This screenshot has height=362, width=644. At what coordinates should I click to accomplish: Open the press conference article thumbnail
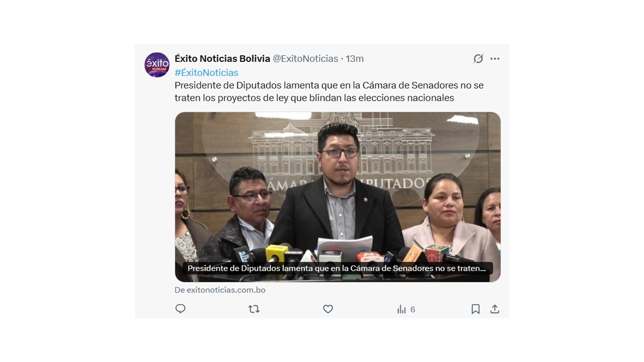tap(338, 197)
